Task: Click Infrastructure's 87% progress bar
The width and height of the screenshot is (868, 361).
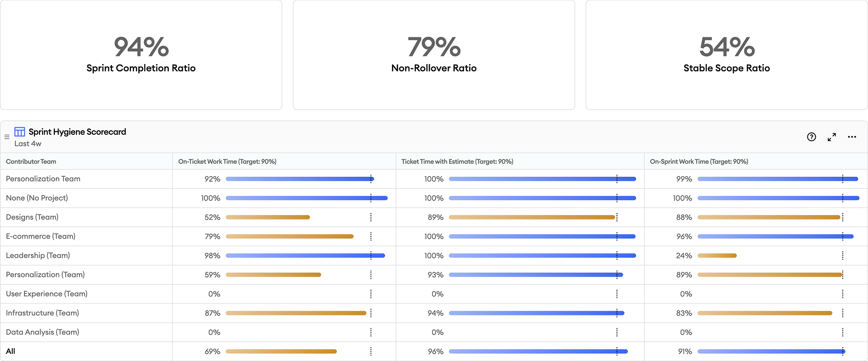Action: click(x=295, y=313)
